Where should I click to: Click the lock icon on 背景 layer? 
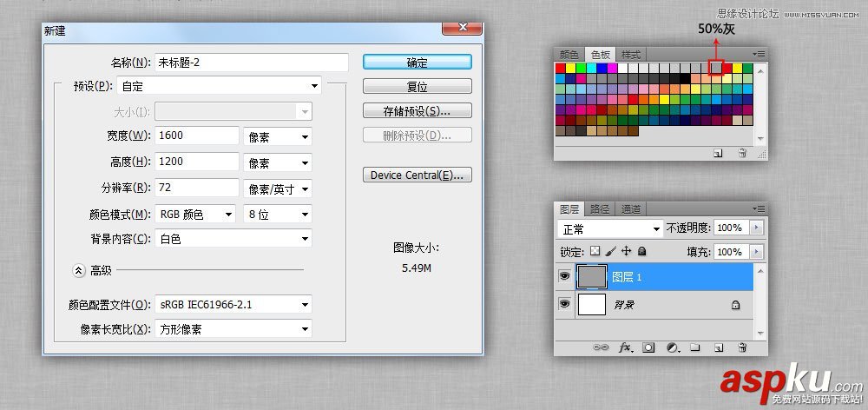[736, 305]
